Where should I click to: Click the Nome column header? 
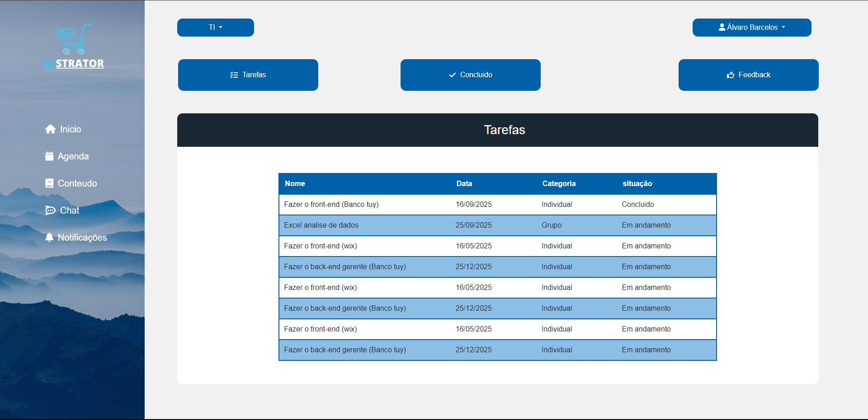(x=295, y=184)
